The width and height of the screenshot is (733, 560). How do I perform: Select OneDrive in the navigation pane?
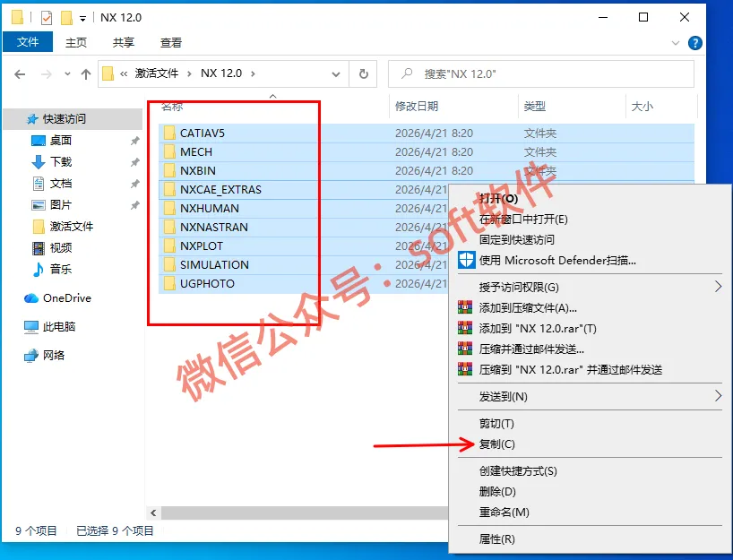point(67,297)
